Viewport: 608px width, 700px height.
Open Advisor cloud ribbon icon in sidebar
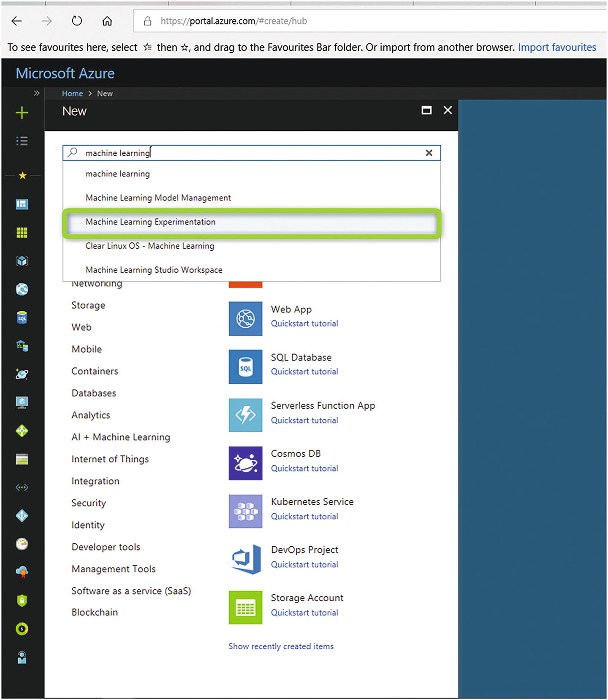[22, 572]
